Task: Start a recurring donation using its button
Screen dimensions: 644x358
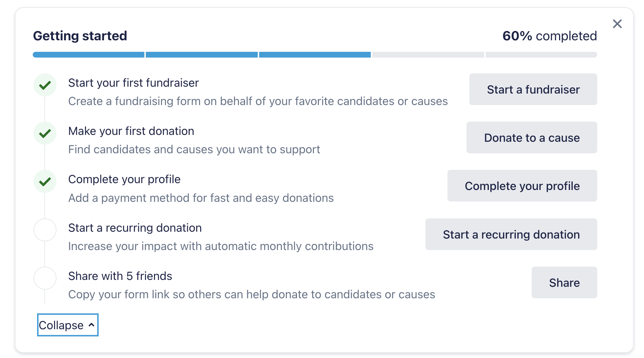Action: (x=511, y=234)
